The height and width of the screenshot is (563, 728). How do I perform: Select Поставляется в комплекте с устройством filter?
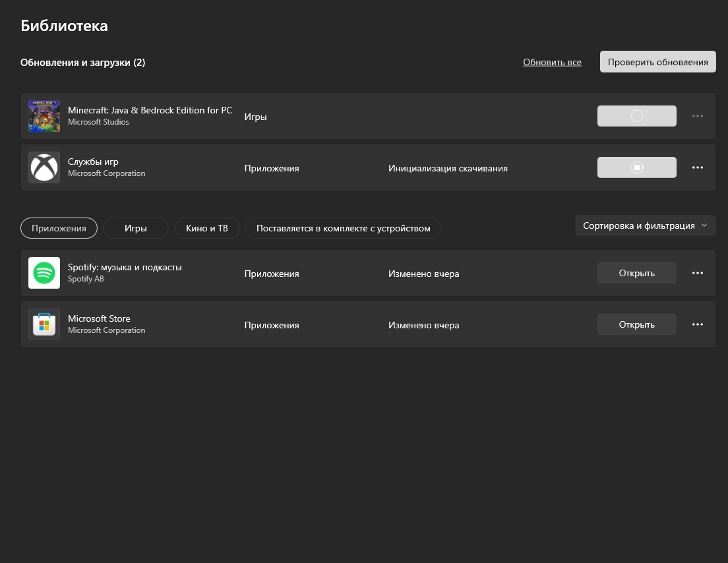[x=343, y=228]
